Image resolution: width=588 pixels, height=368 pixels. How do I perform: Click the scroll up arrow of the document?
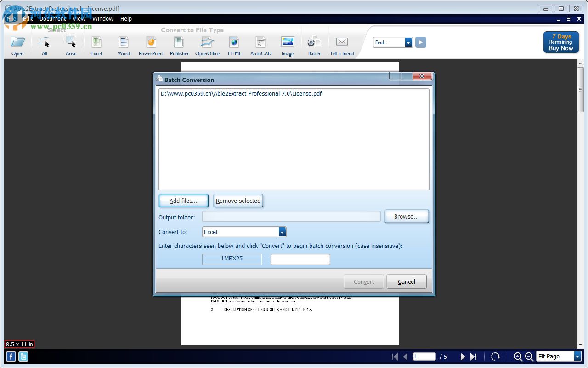[x=581, y=63]
